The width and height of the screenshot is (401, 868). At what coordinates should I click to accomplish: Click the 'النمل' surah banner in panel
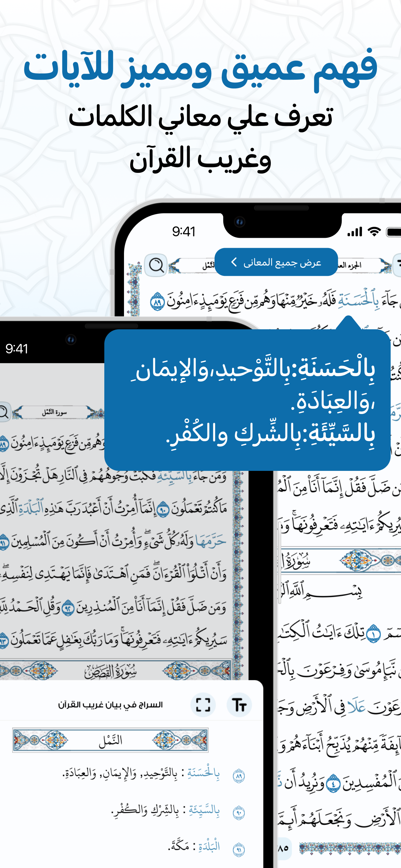(110, 740)
